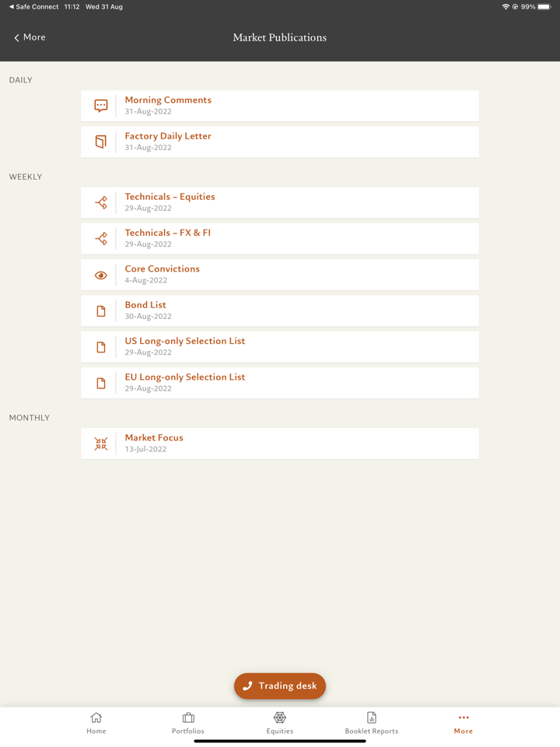Tap the EU Long-only Selection List document icon

coord(101,383)
